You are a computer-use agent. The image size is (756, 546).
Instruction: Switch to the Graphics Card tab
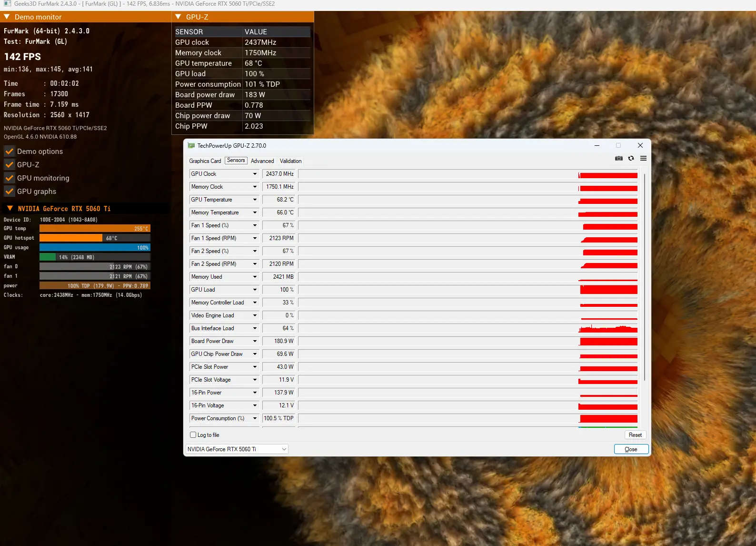205,161
